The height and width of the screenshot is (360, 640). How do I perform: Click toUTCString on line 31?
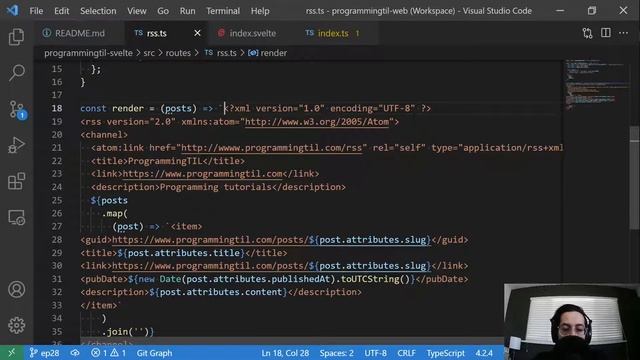(x=370, y=279)
